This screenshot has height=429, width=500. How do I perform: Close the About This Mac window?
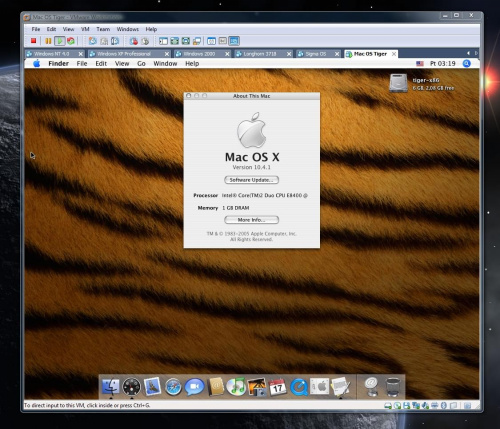pos(189,96)
